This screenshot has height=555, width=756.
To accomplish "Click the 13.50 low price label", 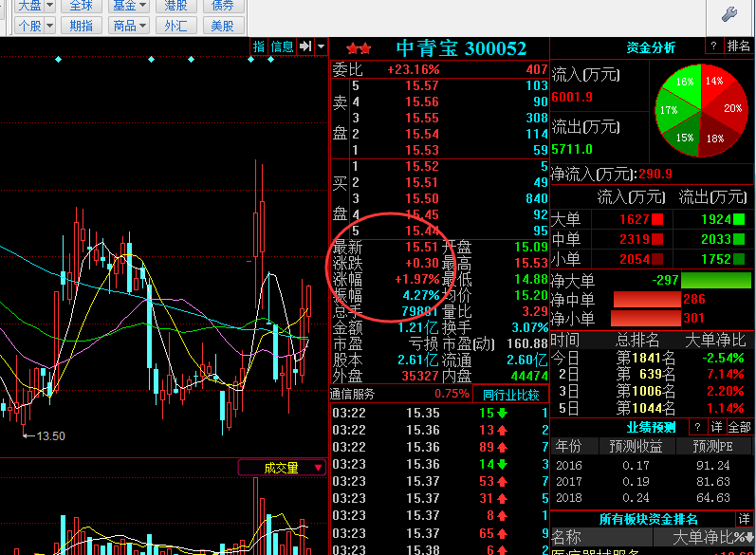I will pos(50,435).
